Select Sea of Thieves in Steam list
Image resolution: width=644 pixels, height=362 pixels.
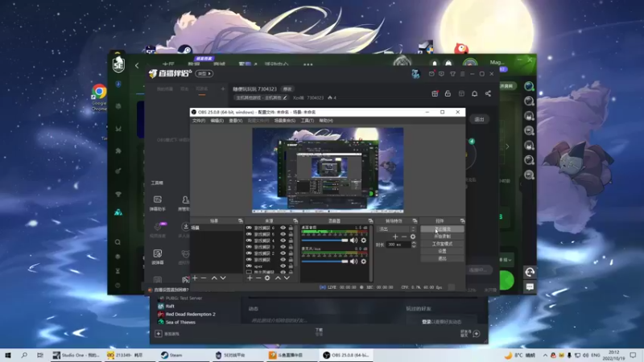click(180, 323)
